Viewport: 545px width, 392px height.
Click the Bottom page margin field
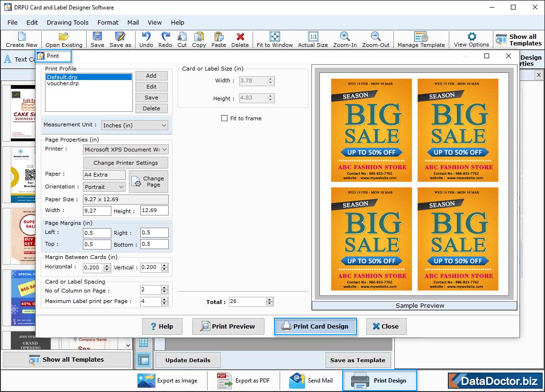154,244
